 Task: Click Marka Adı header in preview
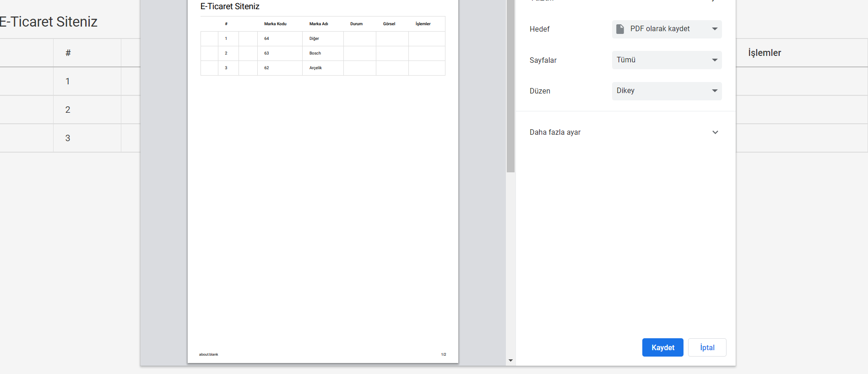point(319,24)
